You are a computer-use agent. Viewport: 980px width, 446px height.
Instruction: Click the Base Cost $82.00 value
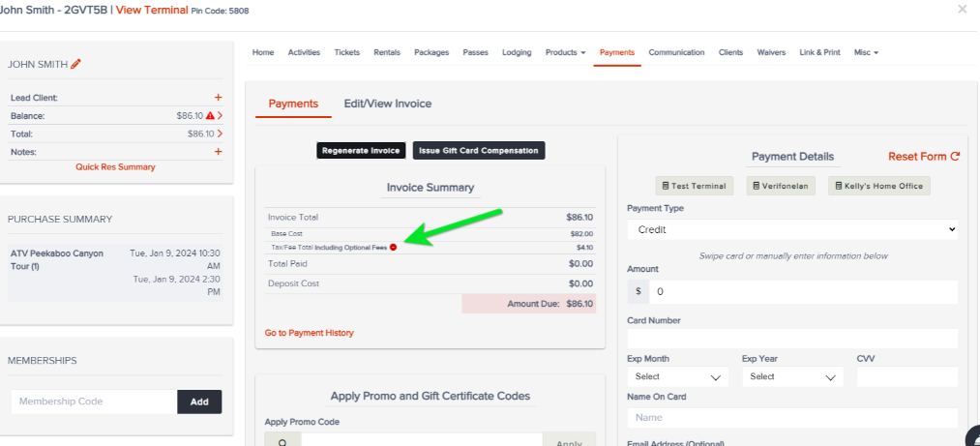click(581, 233)
